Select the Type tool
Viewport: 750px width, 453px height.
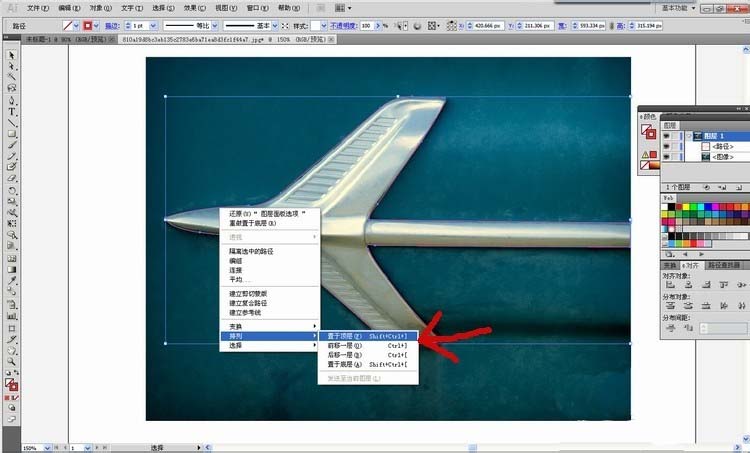(x=11, y=112)
